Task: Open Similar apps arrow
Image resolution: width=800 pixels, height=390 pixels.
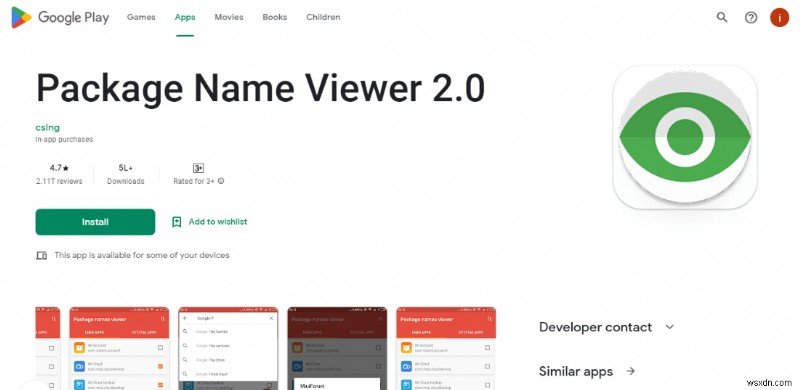Action: pyautogui.click(x=631, y=371)
